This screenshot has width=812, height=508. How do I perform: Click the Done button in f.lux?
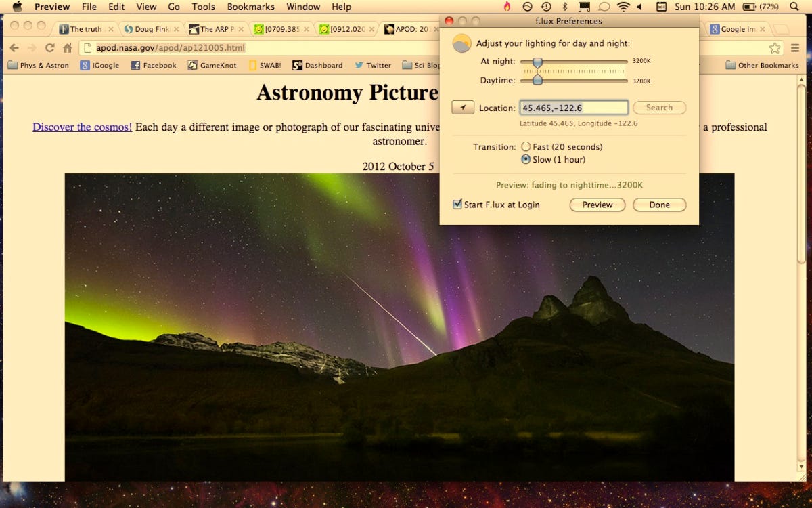point(660,205)
